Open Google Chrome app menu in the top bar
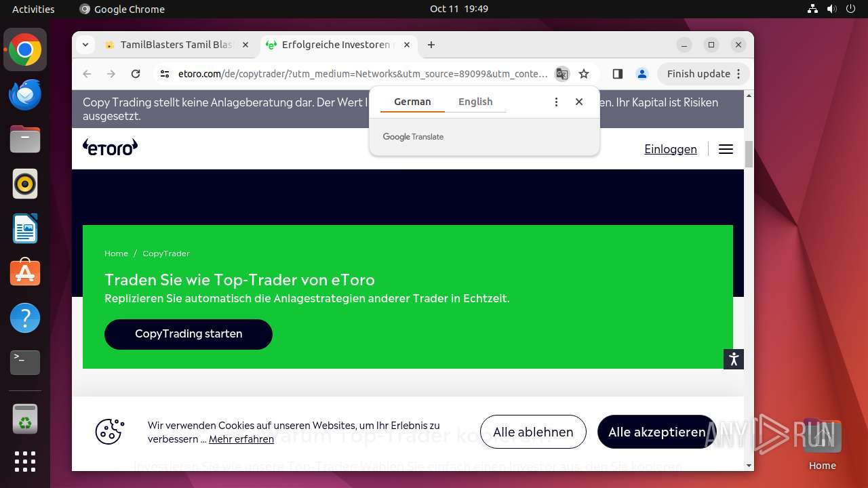The width and height of the screenshot is (868, 488). (122, 9)
